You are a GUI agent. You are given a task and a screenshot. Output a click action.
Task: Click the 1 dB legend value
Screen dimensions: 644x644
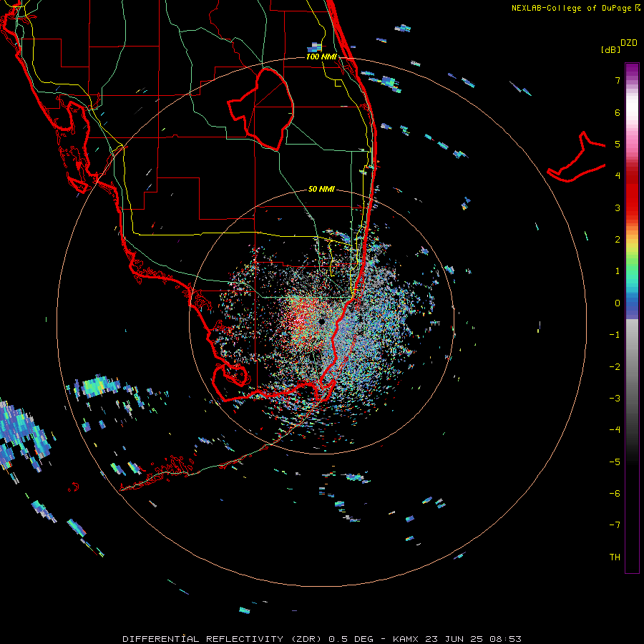pyautogui.click(x=618, y=271)
